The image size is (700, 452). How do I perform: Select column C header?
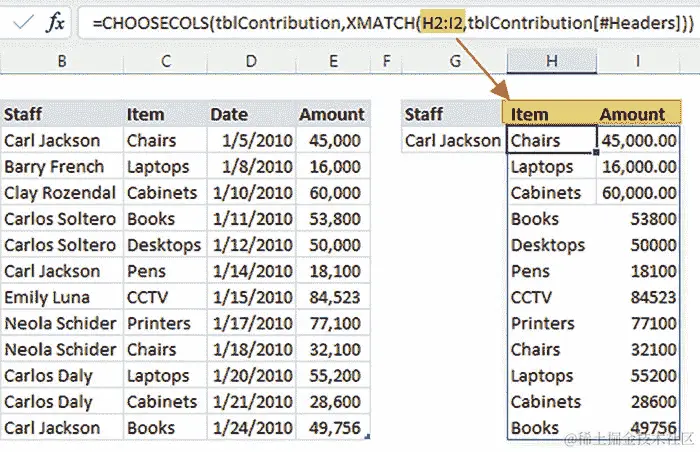[166, 61]
